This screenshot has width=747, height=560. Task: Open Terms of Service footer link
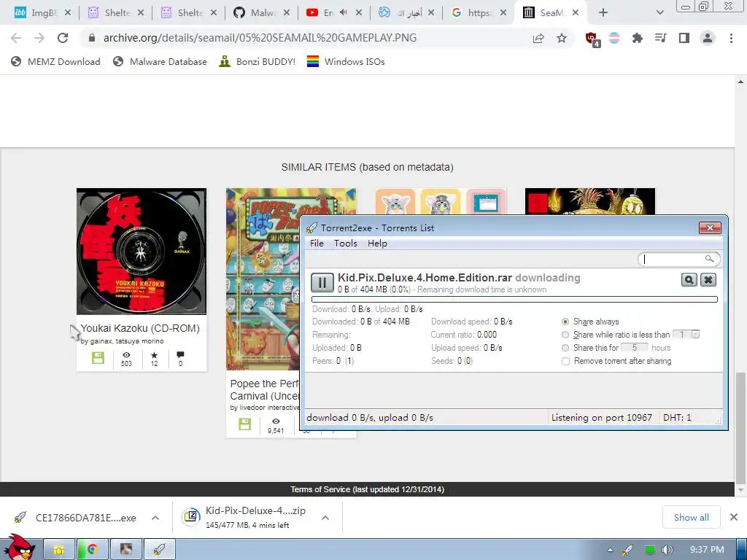[x=368, y=489]
